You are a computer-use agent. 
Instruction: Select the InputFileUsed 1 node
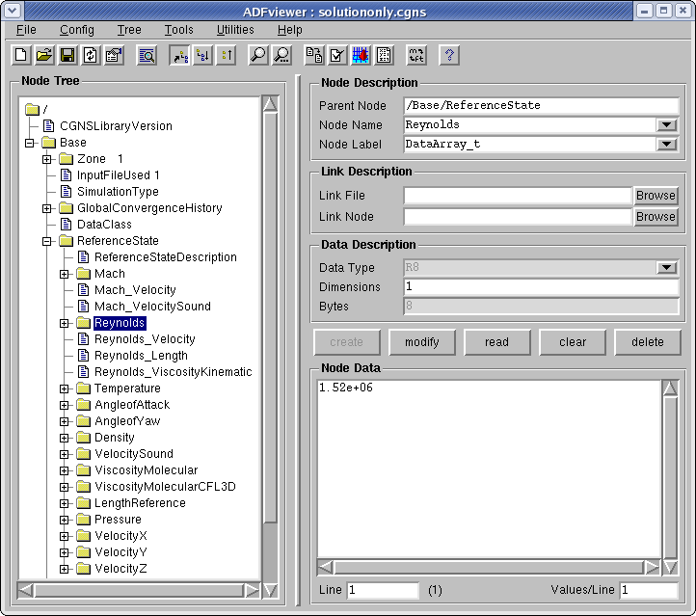118,175
